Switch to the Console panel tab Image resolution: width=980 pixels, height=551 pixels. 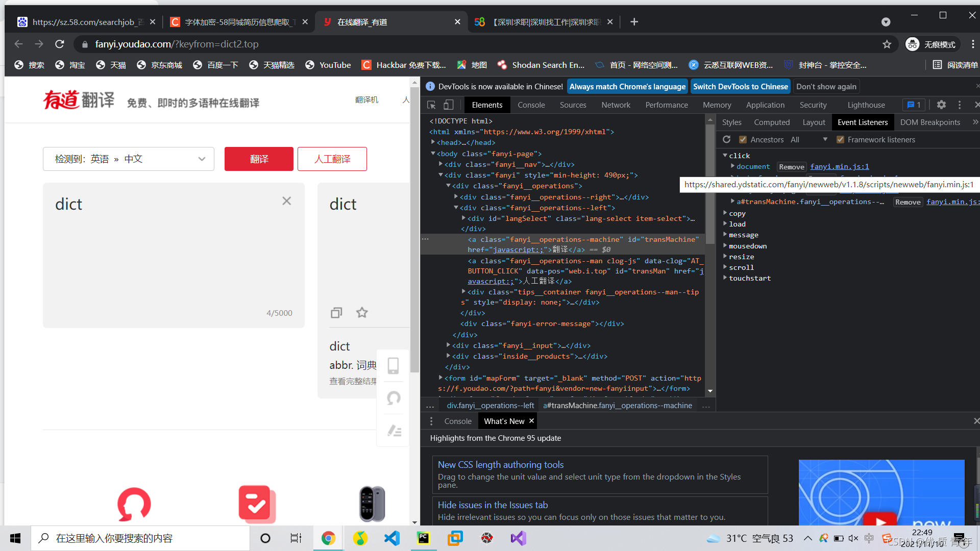click(531, 105)
